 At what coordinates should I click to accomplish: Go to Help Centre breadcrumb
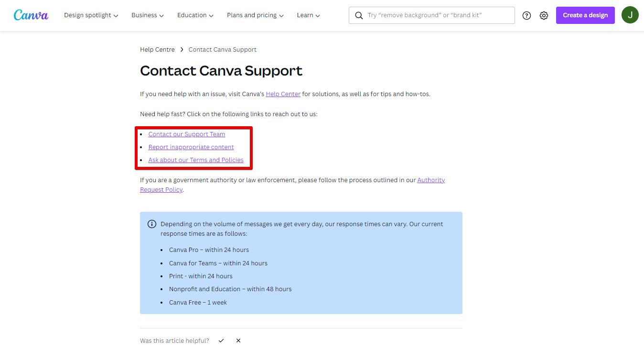tap(157, 50)
